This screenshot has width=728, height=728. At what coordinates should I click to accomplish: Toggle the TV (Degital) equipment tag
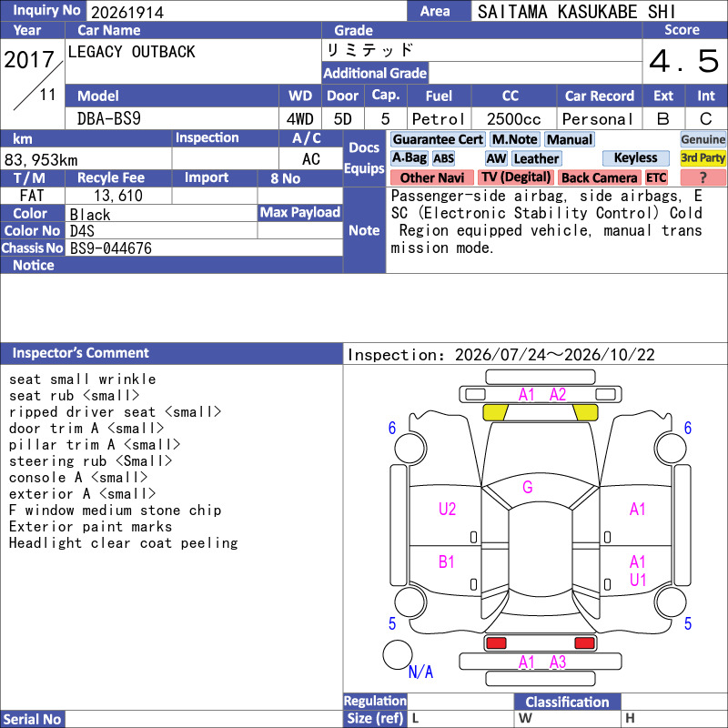tap(516, 177)
